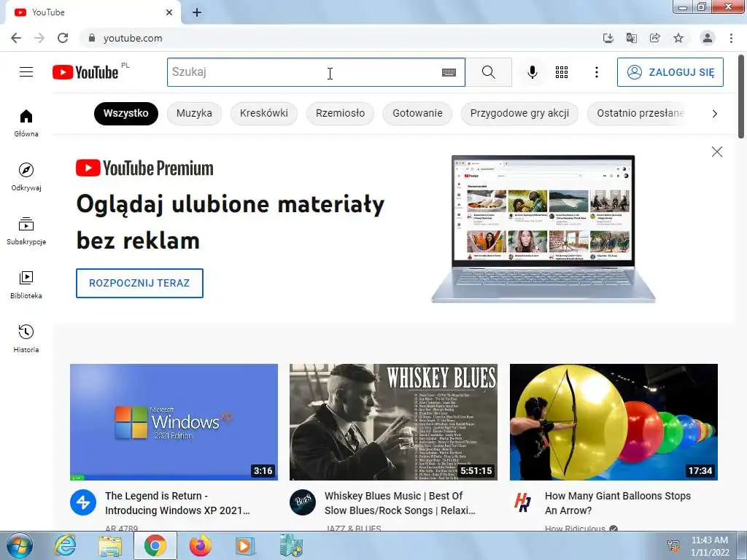This screenshot has height=560, width=747.
Task: Open Chrome's three-dot menu
Action: click(x=731, y=38)
